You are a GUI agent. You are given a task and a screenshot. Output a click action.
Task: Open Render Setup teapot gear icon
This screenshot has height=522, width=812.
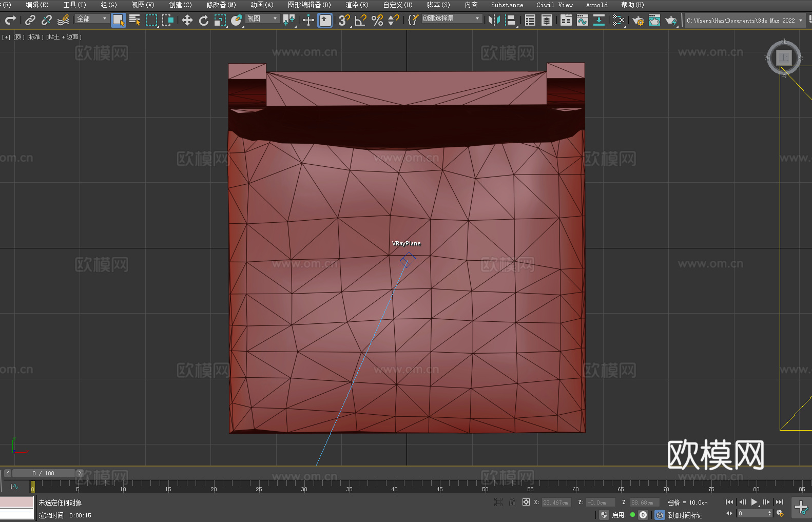click(638, 20)
